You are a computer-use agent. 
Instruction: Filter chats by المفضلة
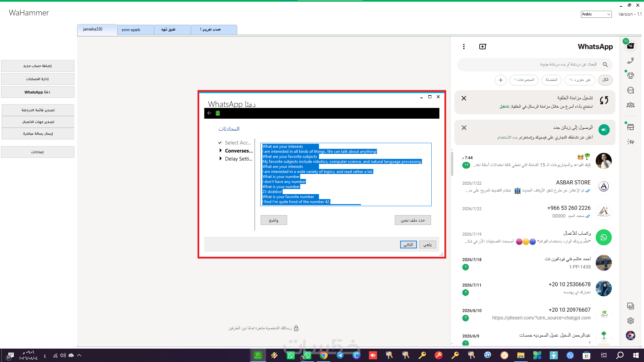click(551, 80)
